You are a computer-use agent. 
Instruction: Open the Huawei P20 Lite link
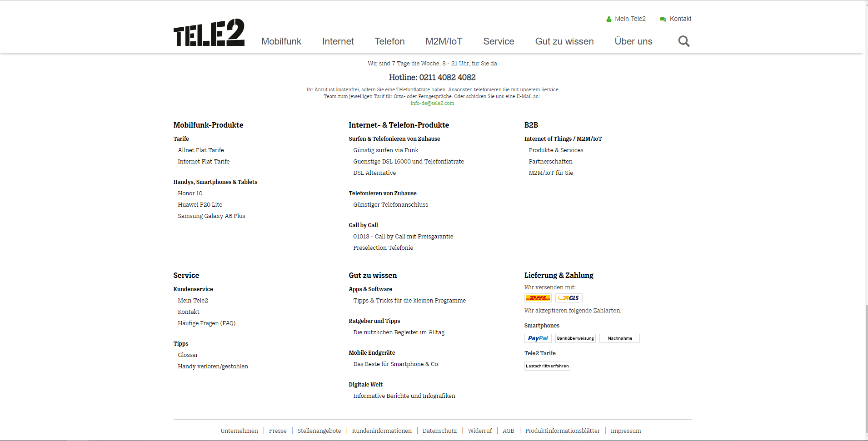[x=200, y=205]
